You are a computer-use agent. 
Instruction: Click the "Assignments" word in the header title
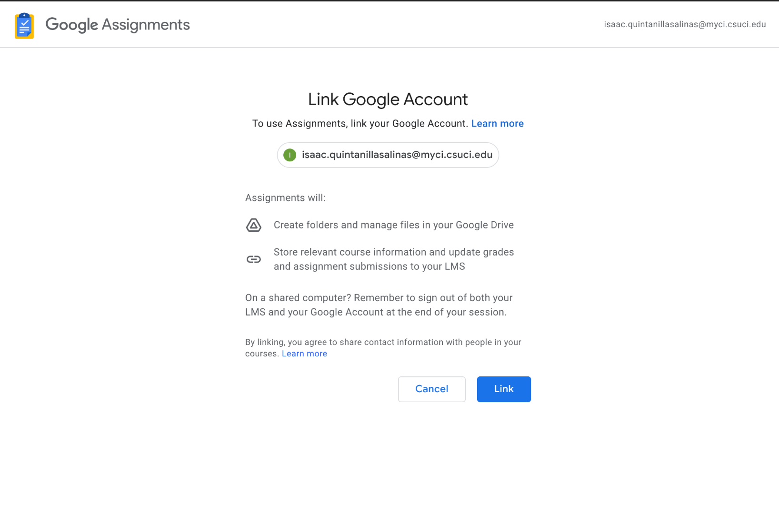(x=146, y=25)
